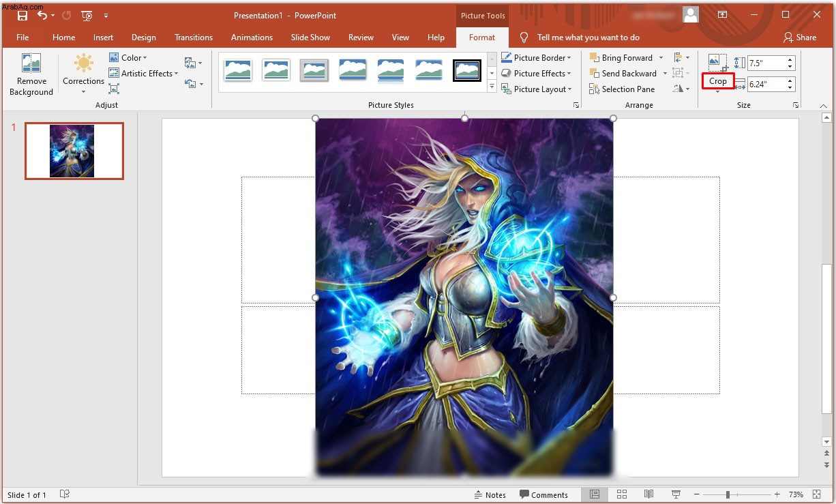Expand the Picture Styles gallery More arrow
This screenshot has height=504, width=836.
[492, 87]
